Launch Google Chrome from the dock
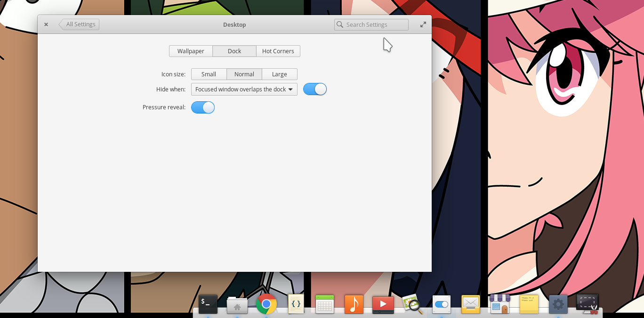 (x=266, y=304)
